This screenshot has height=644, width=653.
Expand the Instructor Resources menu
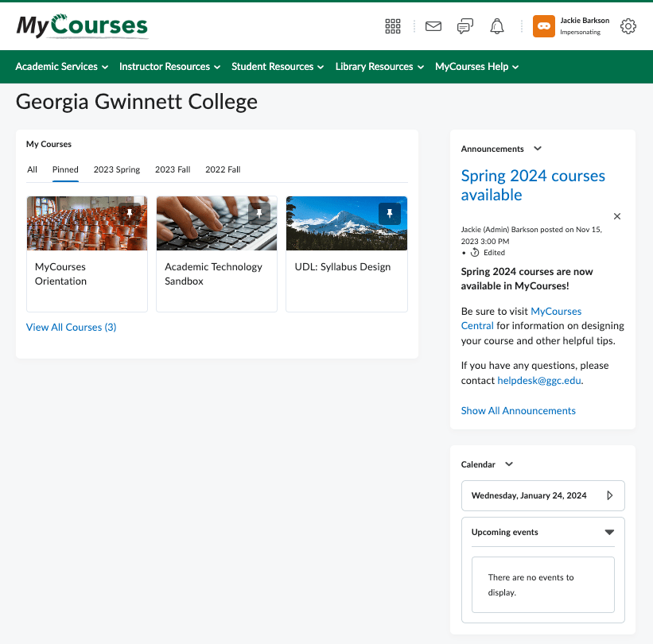click(x=169, y=67)
